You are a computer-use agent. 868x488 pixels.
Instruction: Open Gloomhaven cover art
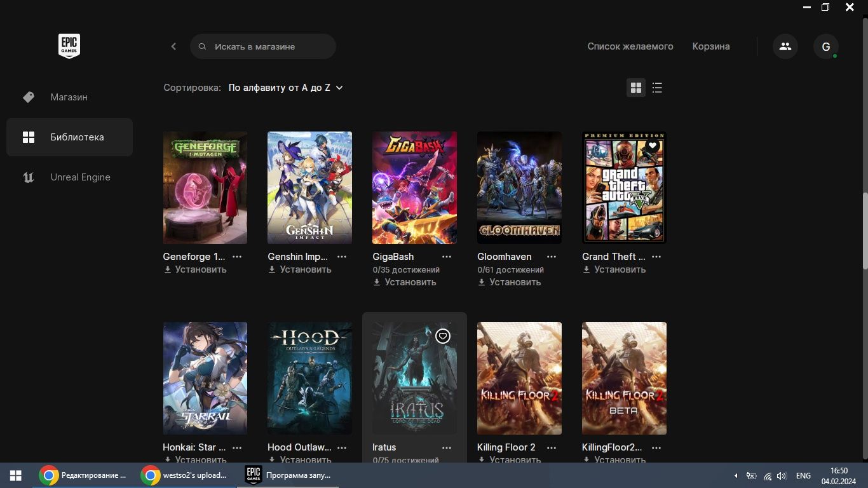click(x=519, y=187)
